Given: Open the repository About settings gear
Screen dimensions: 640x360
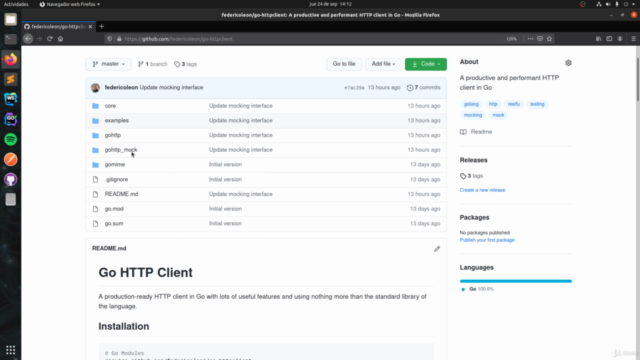Looking at the screenshot, I should (x=568, y=63).
